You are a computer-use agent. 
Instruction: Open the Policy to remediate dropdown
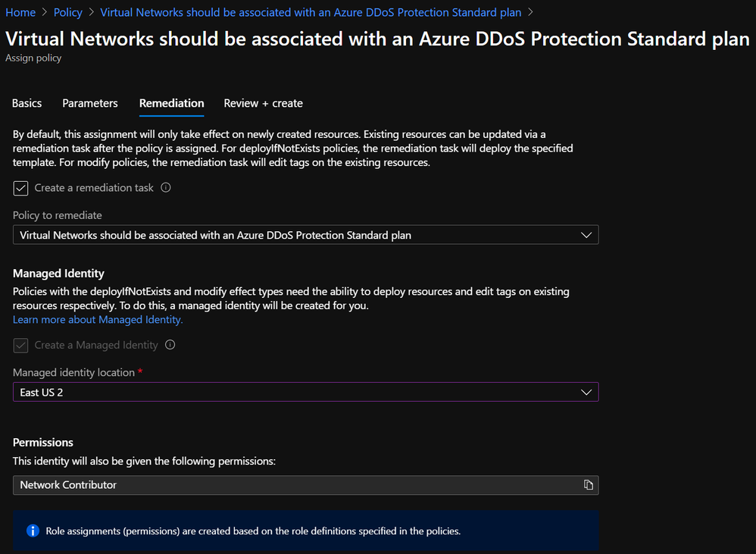click(x=305, y=235)
